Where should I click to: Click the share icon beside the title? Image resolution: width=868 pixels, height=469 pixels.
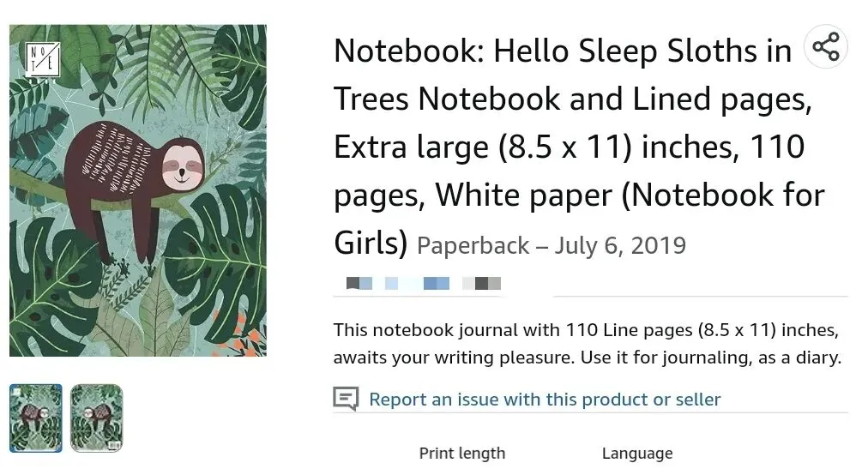(825, 46)
